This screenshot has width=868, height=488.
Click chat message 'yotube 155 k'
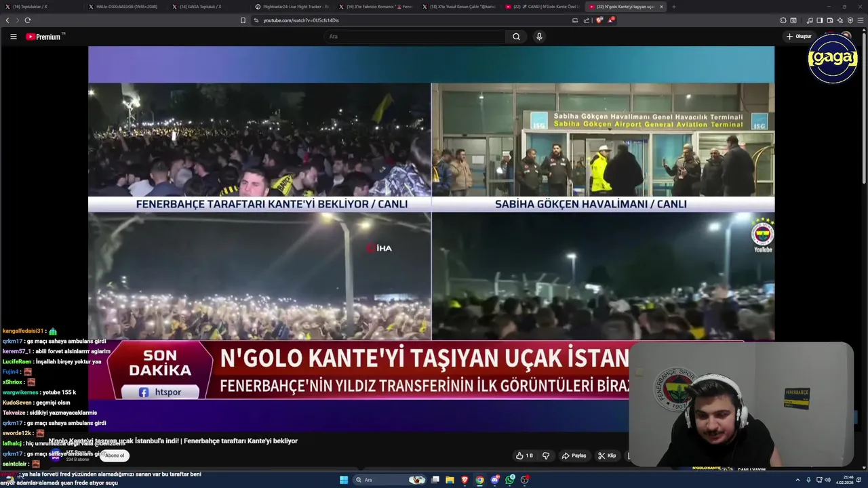(x=59, y=392)
